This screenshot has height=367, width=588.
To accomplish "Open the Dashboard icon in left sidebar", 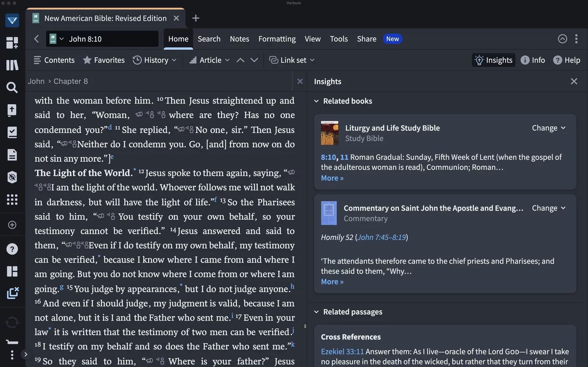I will point(12,42).
